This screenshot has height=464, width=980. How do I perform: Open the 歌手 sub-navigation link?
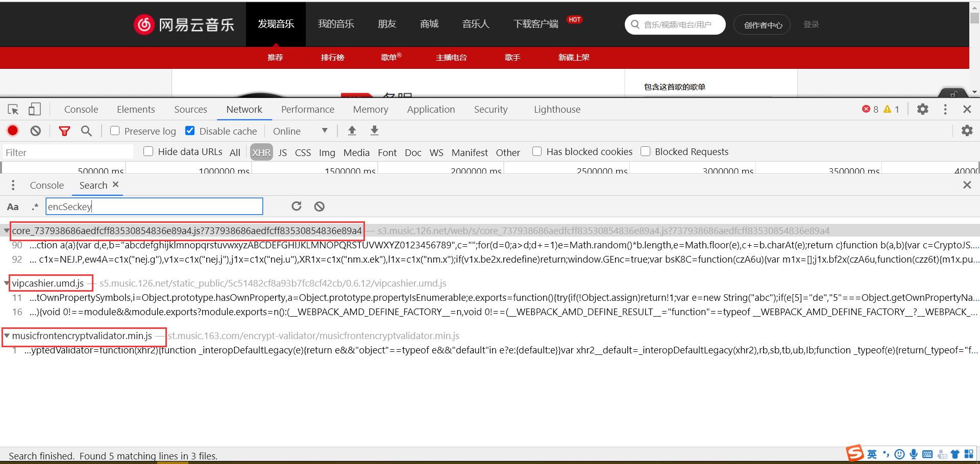click(512, 58)
